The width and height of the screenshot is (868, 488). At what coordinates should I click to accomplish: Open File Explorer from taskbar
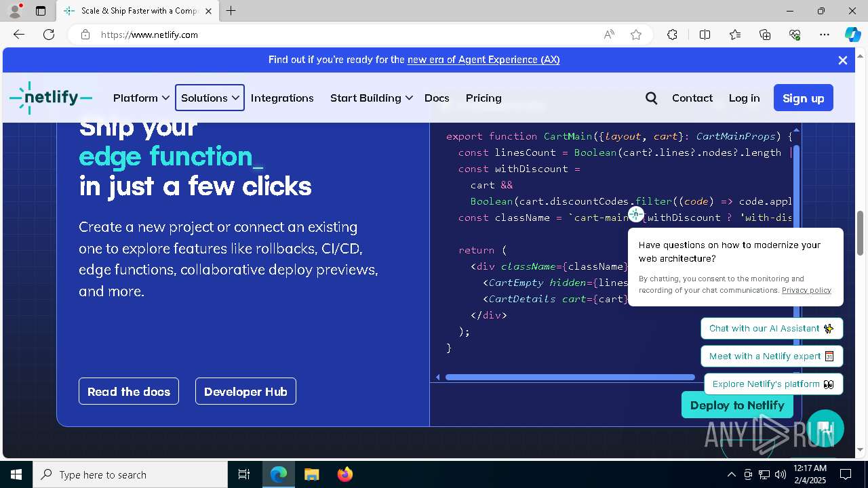point(311,474)
